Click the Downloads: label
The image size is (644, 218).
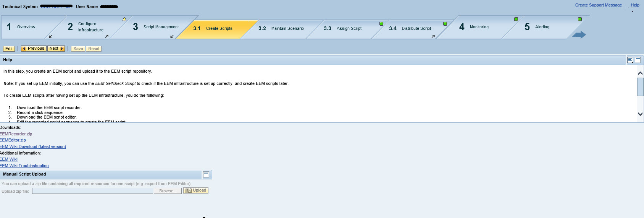[x=10, y=127]
